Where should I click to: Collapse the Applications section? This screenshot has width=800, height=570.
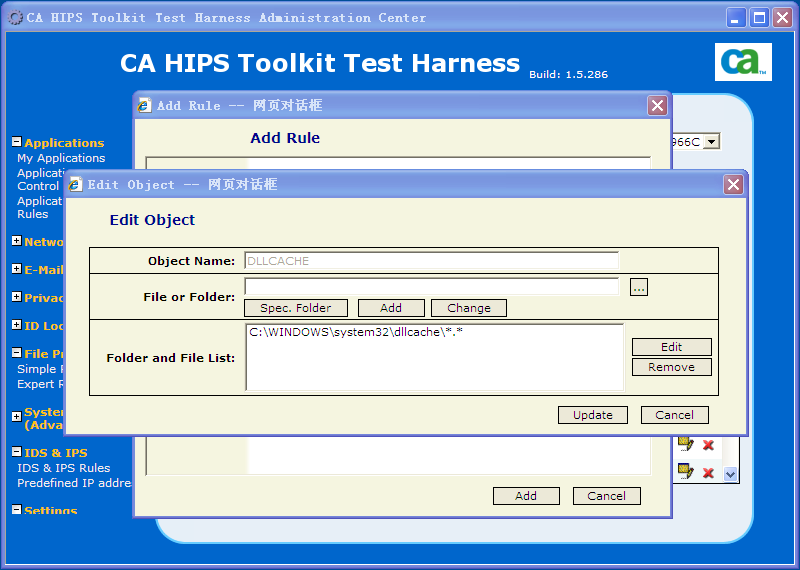click(17, 142)
